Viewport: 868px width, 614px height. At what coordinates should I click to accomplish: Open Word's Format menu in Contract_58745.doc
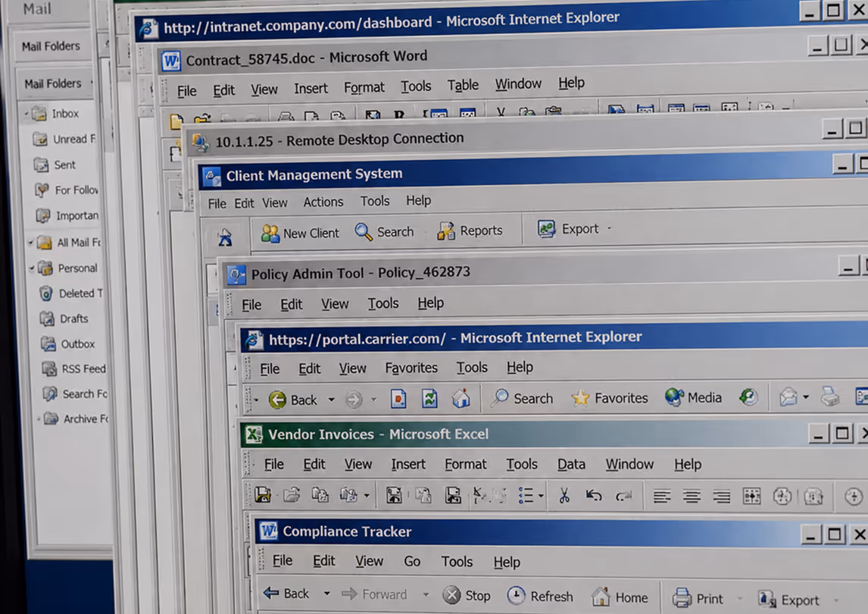click(364, 88)
